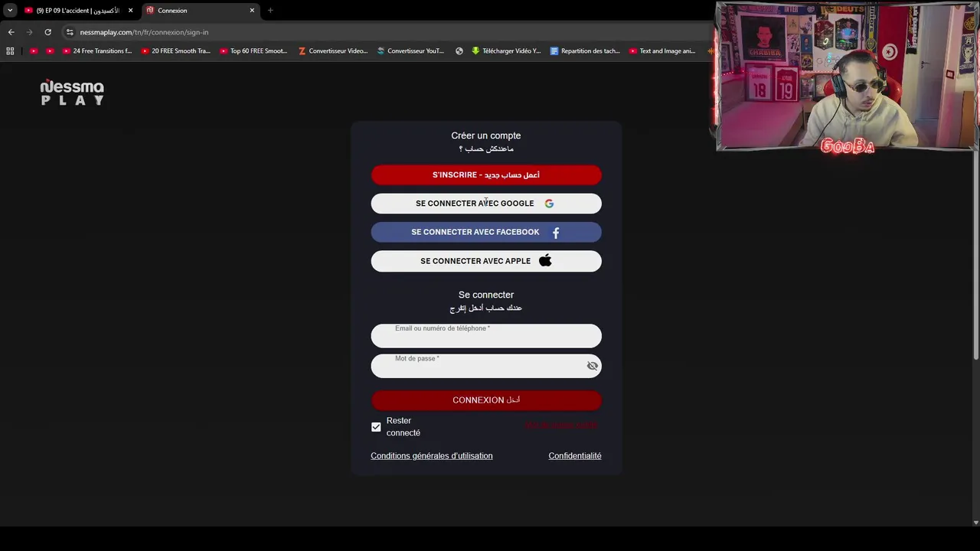The image size is (980, 551).
Task: Open the Repartition des tach bookmark
Action: click(x=585, y=51)
